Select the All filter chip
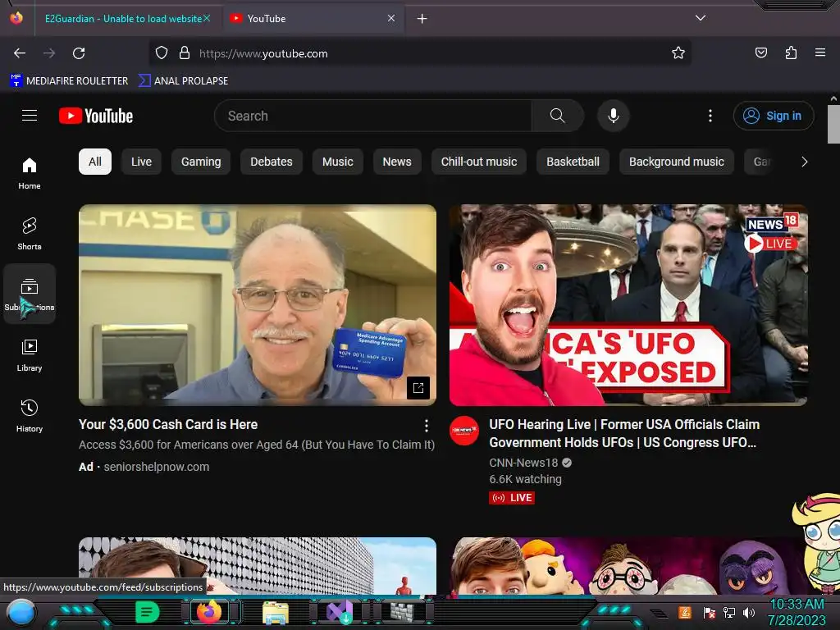 tap(95, 162)
